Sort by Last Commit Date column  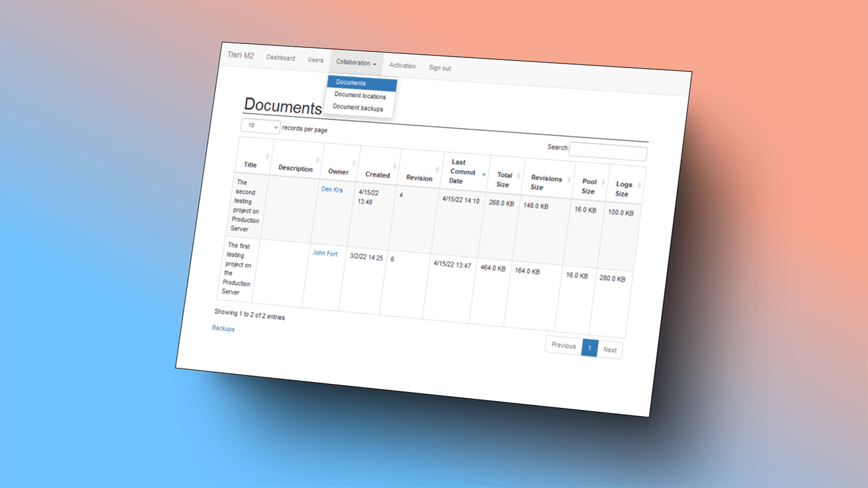tap(462, 172)
